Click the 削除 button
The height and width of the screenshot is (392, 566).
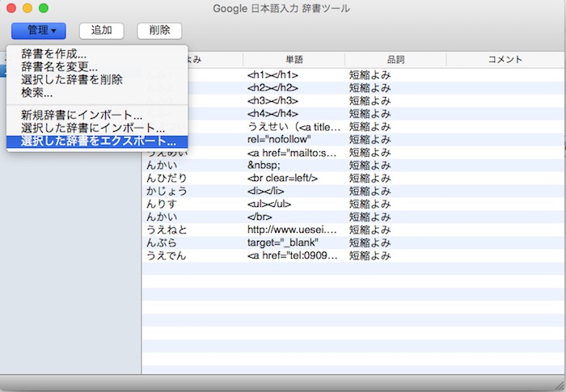(x=159, y=31)
